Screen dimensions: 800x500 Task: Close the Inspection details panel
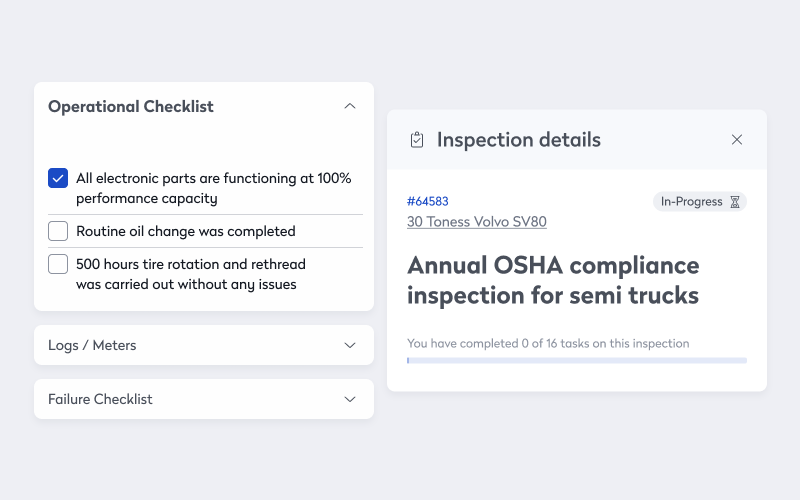click(737, 140)
